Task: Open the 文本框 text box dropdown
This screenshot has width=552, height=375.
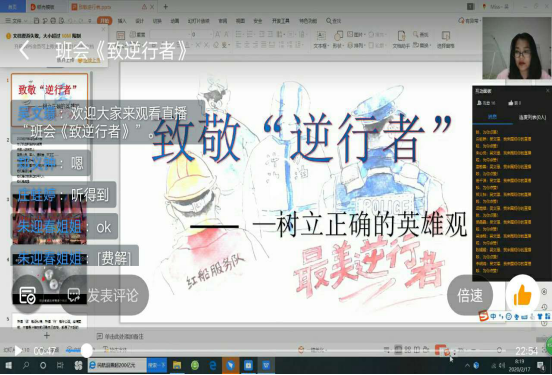Action: point(321,46)
